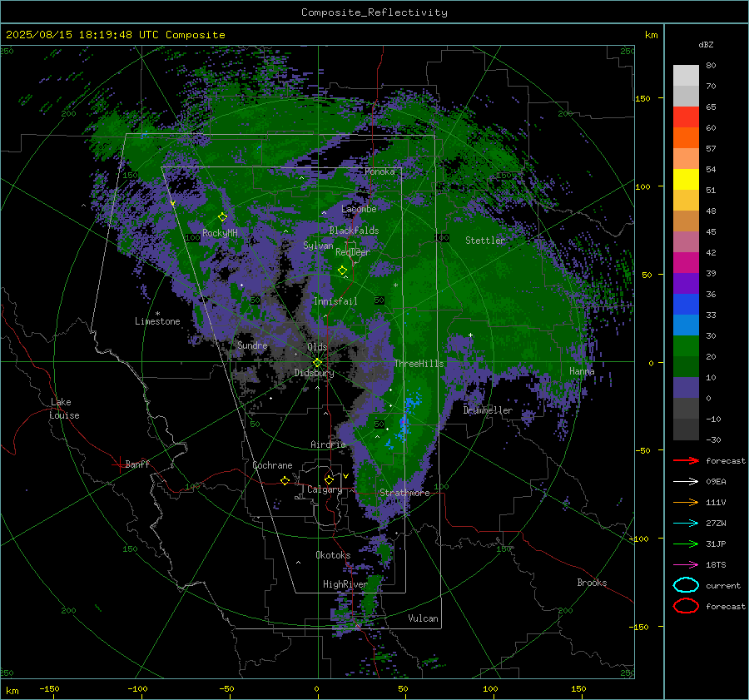749x700 pixels.
Task: Click the Stettler town label
Action: tap(485, 241)
